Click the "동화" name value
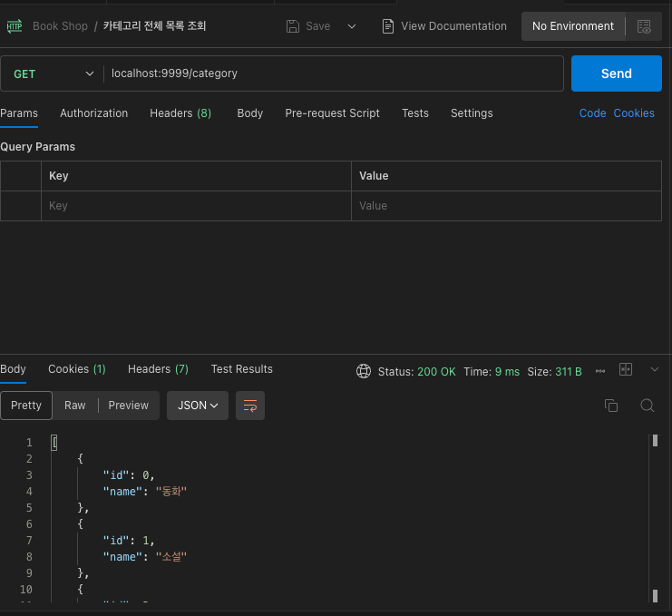Screen dimensions: 672x616 tap(171, 491)
